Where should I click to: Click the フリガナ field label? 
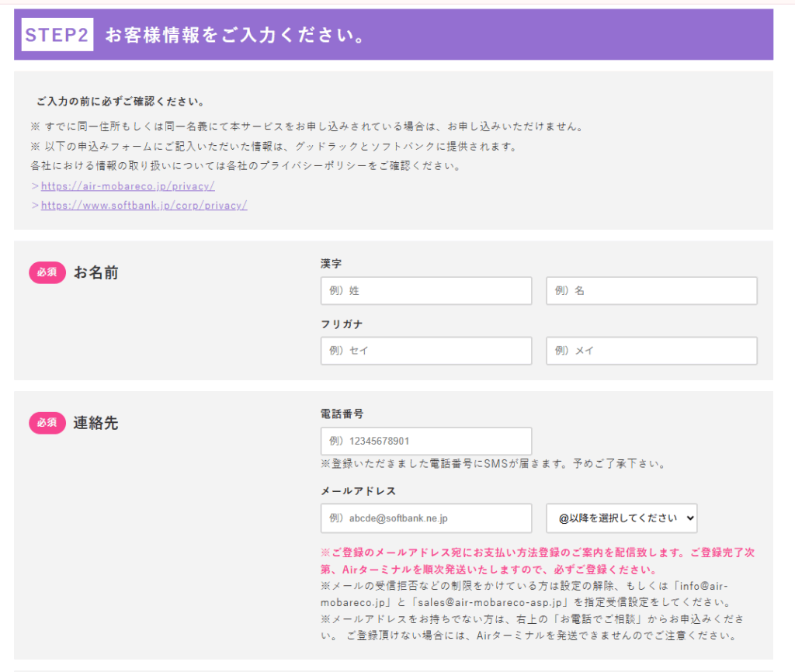pyautogui.click(x=342, y=324)
